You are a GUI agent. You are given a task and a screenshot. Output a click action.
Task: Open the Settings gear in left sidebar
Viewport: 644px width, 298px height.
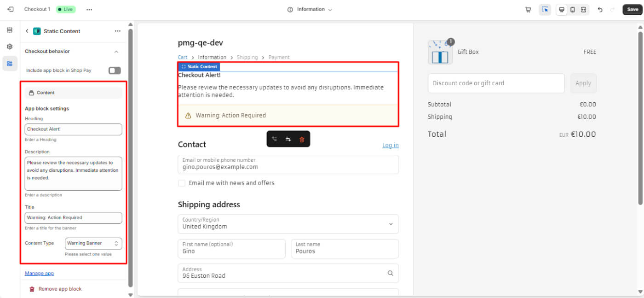pyautogui.click(x=10, y=47)
